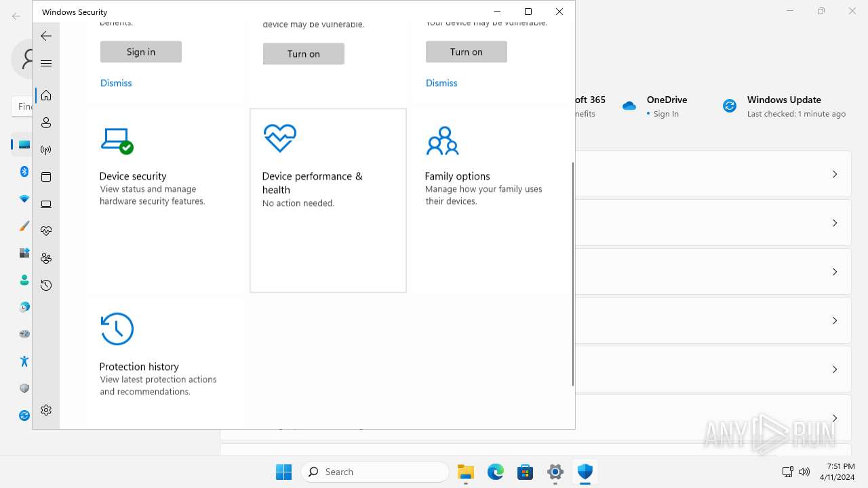The height and width of the screenshot is (488, 868).
Task: Open Microsoft Store from taskbar
Action: click(x=526, y=472)
